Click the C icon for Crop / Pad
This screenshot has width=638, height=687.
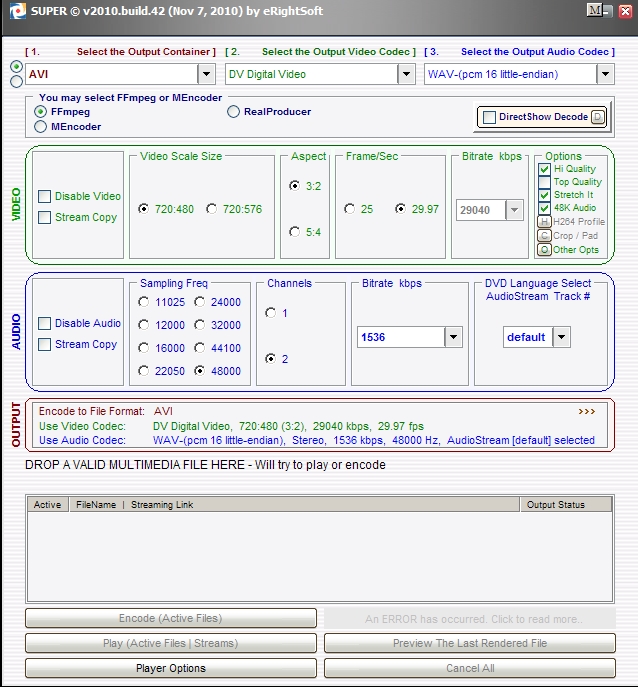pyautogui.click(x=544, y=236)
